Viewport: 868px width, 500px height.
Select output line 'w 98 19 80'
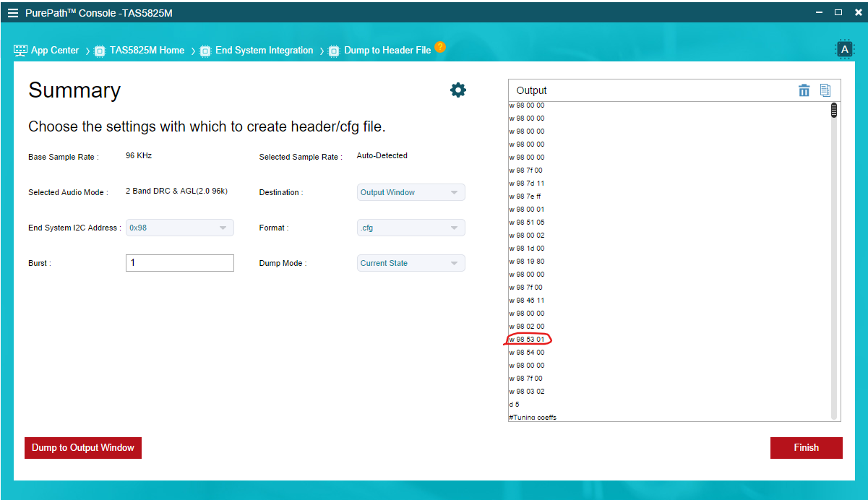(x=527, y=262)
